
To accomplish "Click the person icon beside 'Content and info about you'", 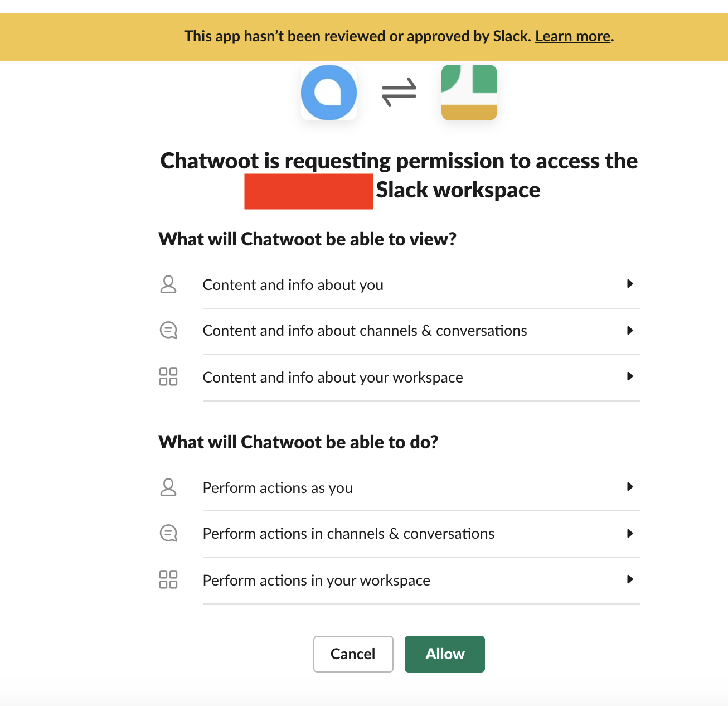I will click(168, 284).
